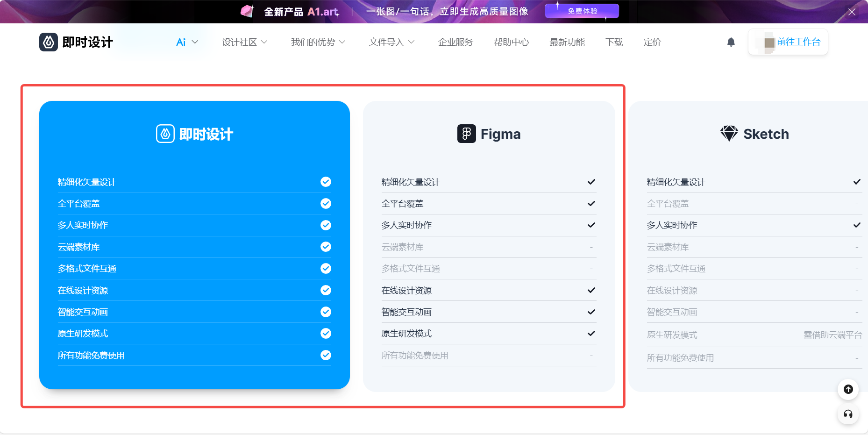Click Sketch checkmark for 精细化矢量设计
Screen dimensions: 868x435
(857, 182)
